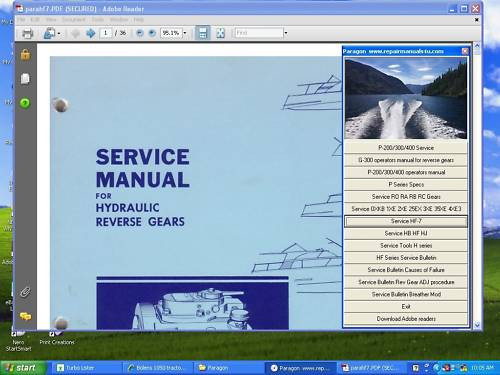Zoom out with the minus button
500x375 pixels.
[x=140, y=33]
